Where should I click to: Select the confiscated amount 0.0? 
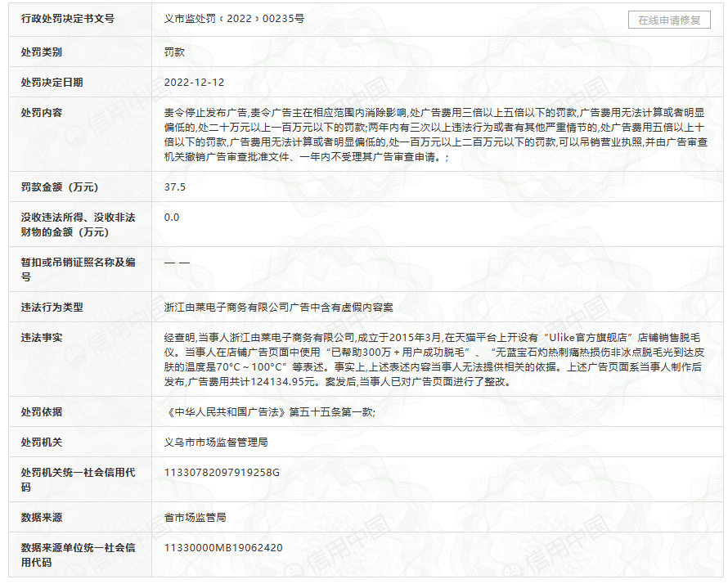(172, 218)
